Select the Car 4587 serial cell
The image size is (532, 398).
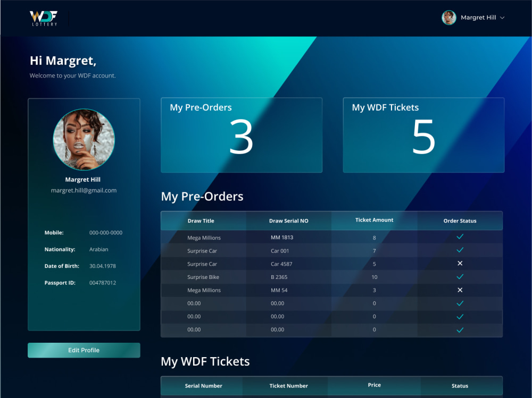281,264
